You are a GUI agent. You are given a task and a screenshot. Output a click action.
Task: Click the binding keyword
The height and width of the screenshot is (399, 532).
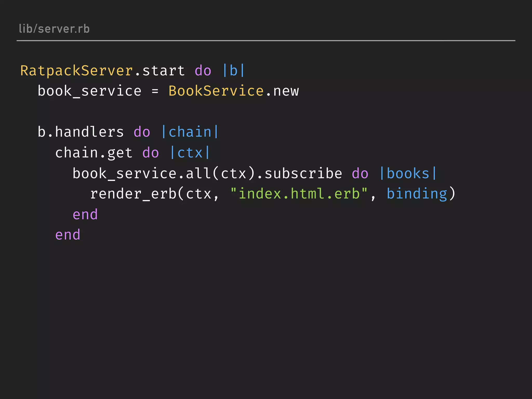[x=417, y=194]
